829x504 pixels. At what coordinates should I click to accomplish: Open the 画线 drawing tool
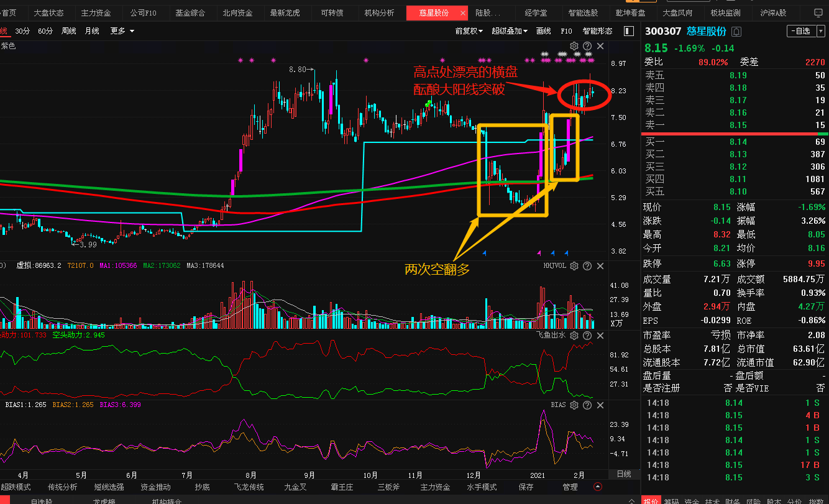coord(544,31)
